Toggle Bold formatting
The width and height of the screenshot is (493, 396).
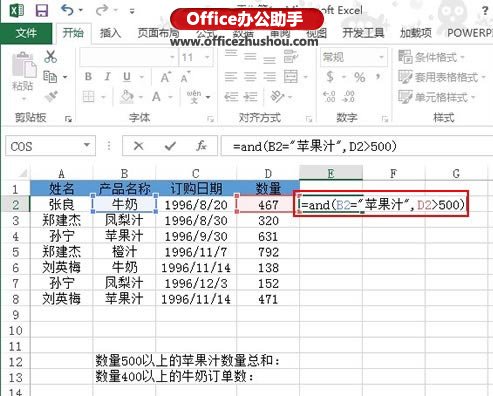(x=88, y=77)
